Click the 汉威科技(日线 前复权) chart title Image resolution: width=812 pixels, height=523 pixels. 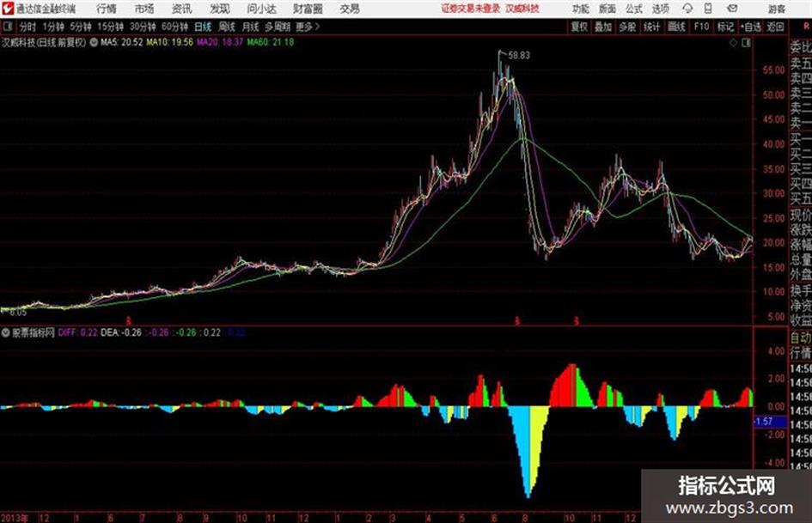(44, 42)
